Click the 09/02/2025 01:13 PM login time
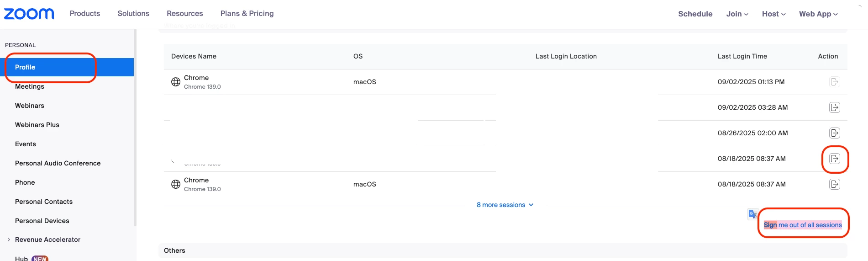 (x=751, y=82)
